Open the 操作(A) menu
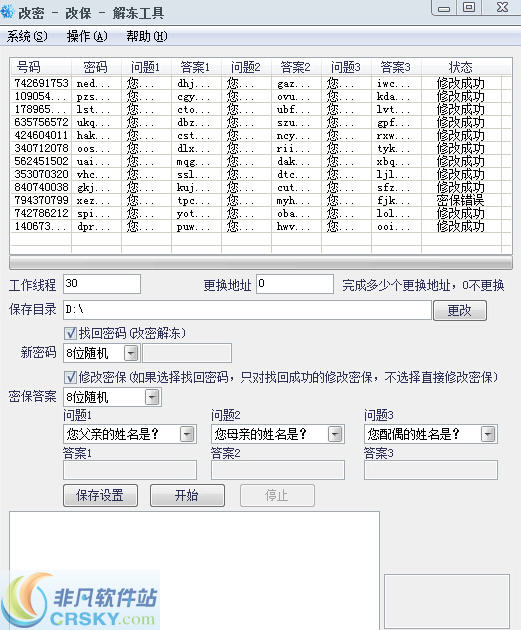521x630 pixels. click(x=87, y=37)
